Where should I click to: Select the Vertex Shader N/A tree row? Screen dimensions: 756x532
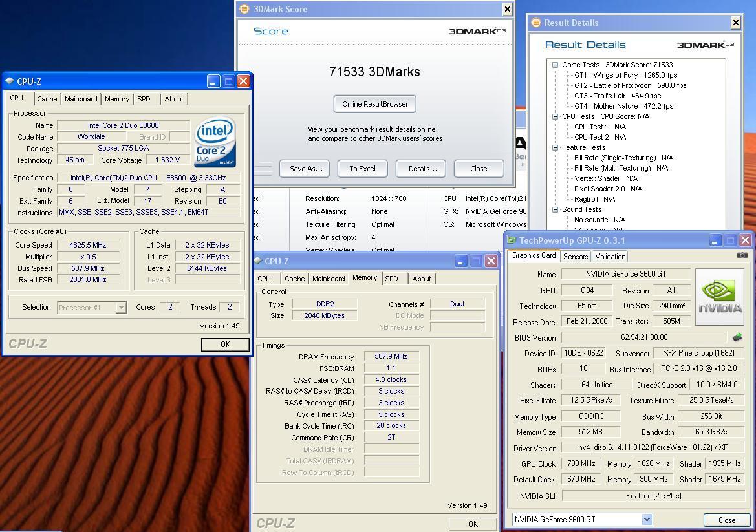[605, 178]
